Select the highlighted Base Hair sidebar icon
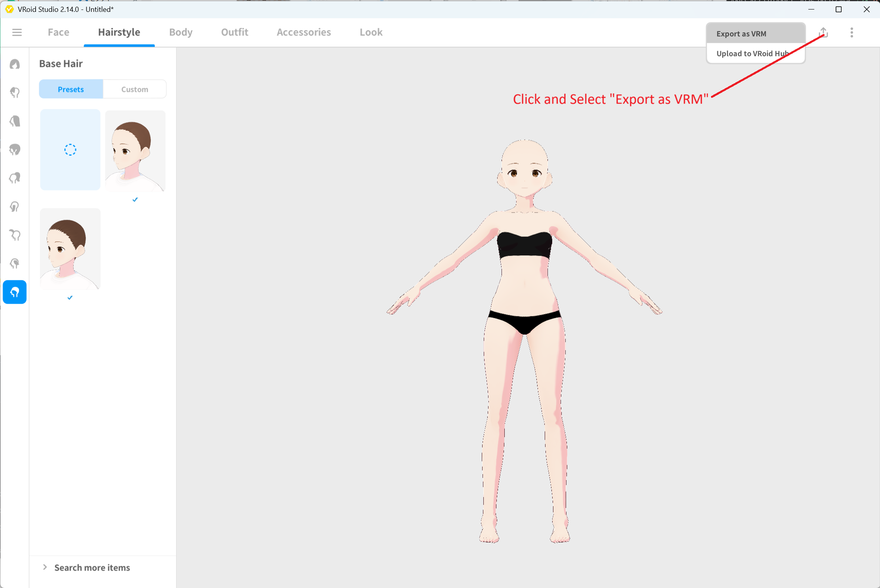 click(15, 292)
